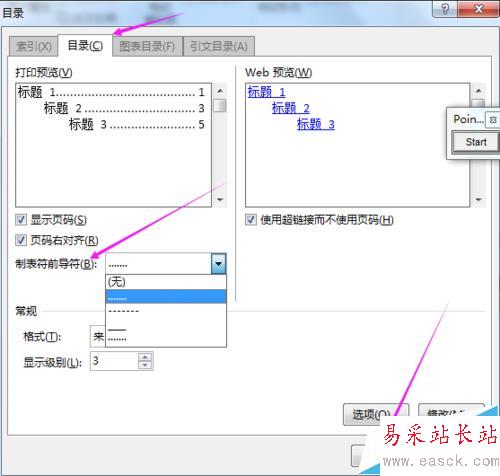Click down arrow of Web preview scrollbar
The image size is (500, 476).
478,200
